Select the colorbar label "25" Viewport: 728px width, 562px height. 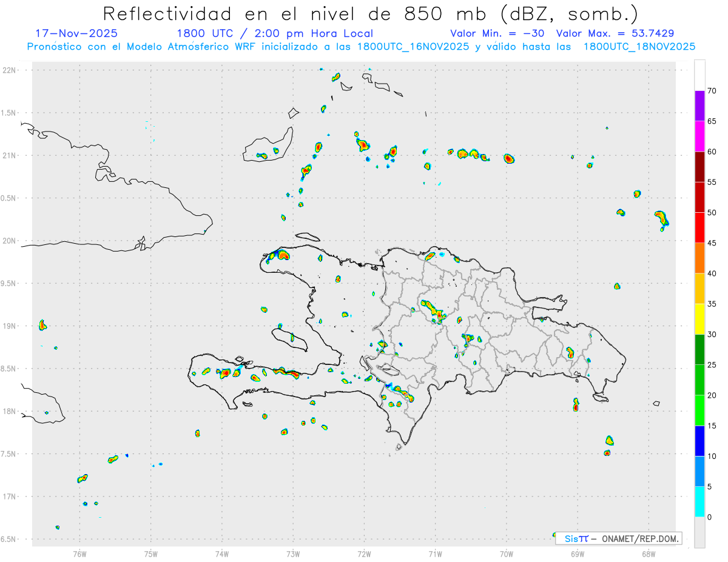point(712,365)
